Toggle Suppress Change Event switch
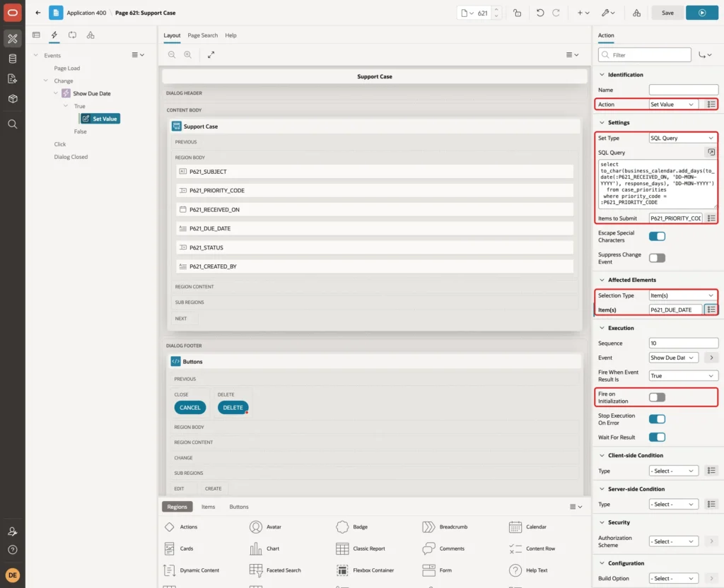 coord(657,258)
